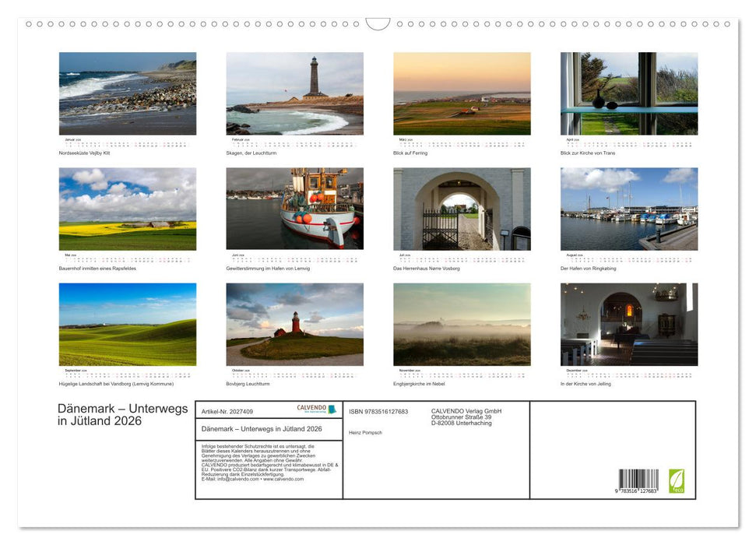The height and width of the screenshot is (545, 756).
Task: Click the Ringkøbing harbor photo
Action: point(629,209)
